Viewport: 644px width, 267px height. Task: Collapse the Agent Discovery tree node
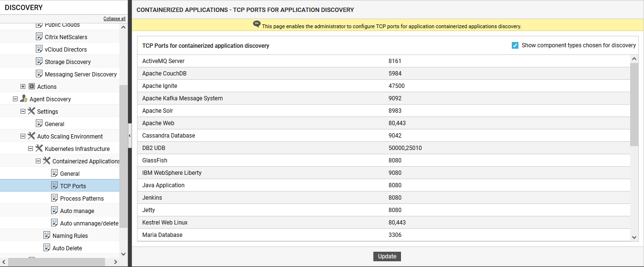tap(15, 99)
